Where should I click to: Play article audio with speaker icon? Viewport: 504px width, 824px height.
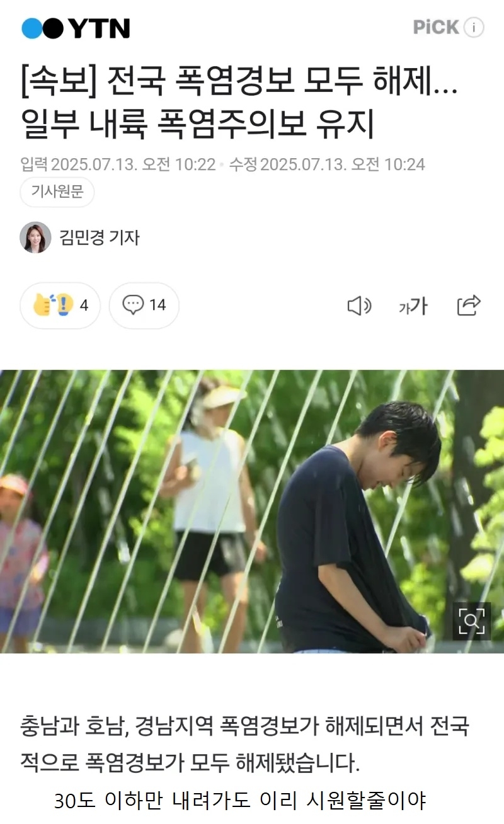click(359, 306)
